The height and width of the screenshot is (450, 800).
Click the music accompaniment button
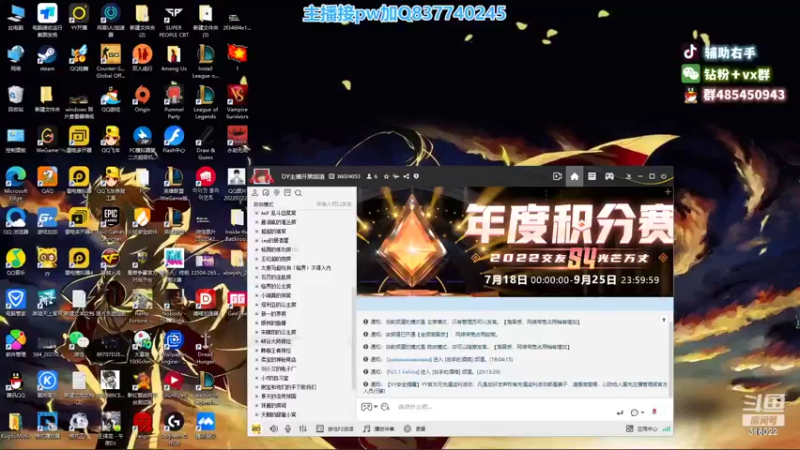click(379, 429)
